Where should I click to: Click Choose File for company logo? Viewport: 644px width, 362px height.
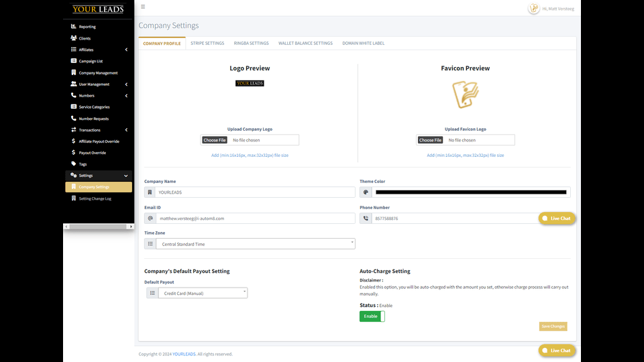pyautogui.click(x=215, y=140)
